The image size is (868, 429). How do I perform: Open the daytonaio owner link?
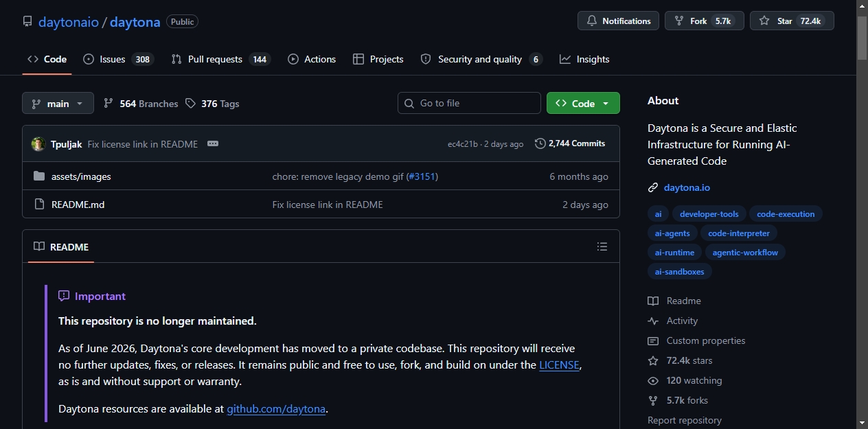(69, 22)
